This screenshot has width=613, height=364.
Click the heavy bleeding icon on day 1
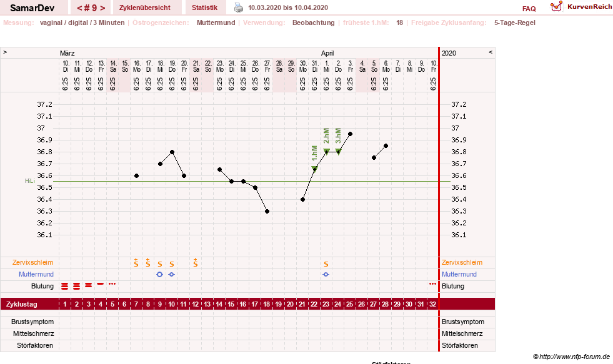coord(64,287)
